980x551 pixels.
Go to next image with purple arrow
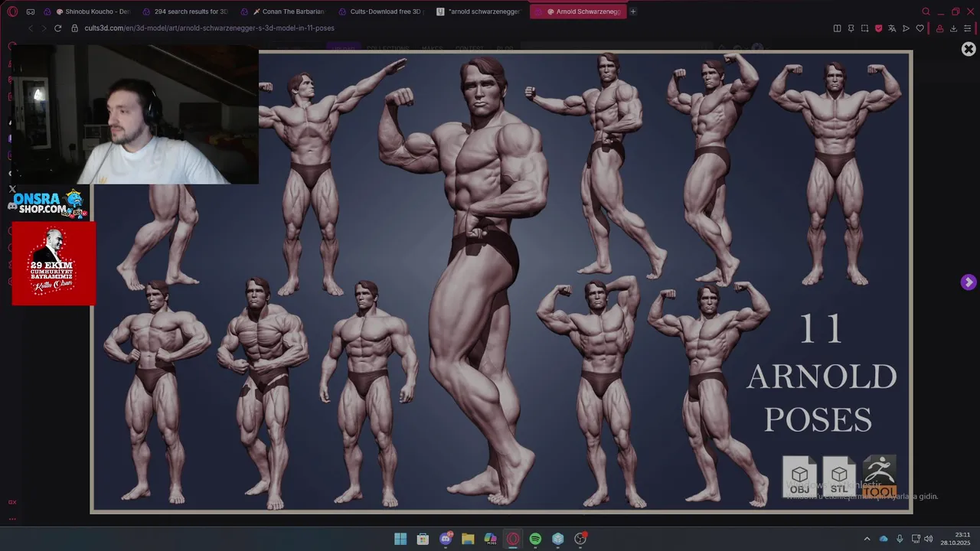[969, 282]
